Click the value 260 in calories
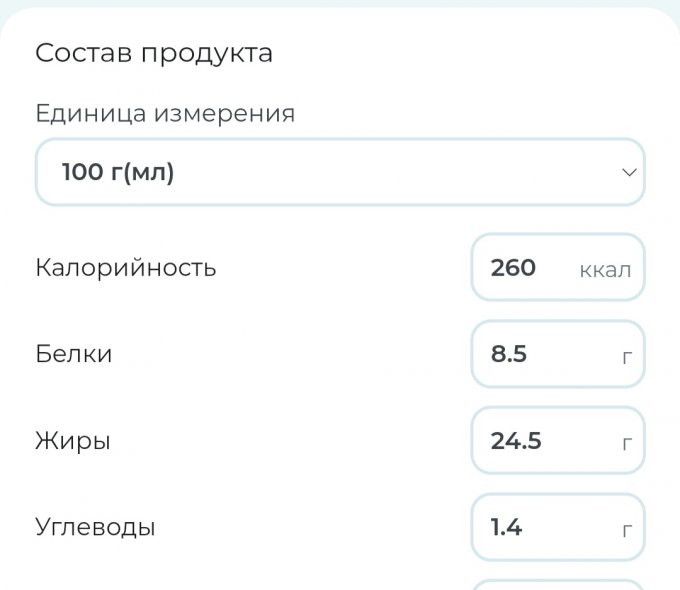Screen dimensions: 680x590 [513, 268]
